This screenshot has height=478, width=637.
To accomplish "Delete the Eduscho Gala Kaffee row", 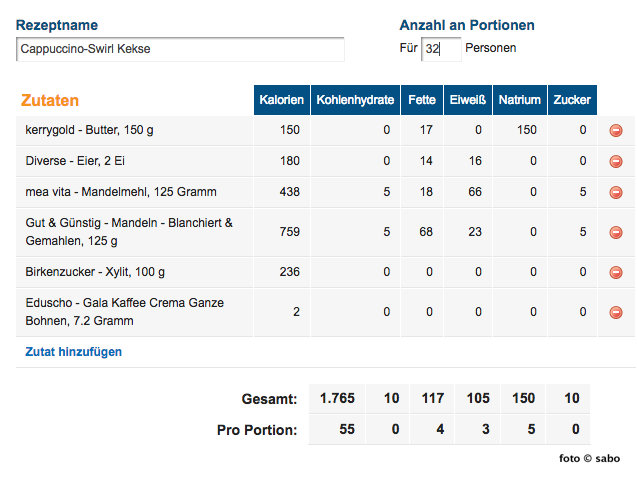I will click(x=616, y=312).
